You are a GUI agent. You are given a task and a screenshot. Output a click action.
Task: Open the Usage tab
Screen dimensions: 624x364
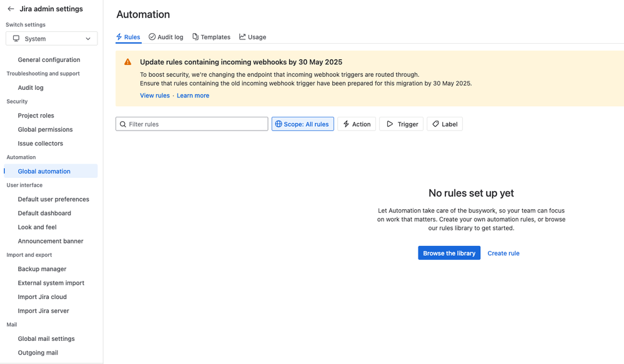pos(253,37)
